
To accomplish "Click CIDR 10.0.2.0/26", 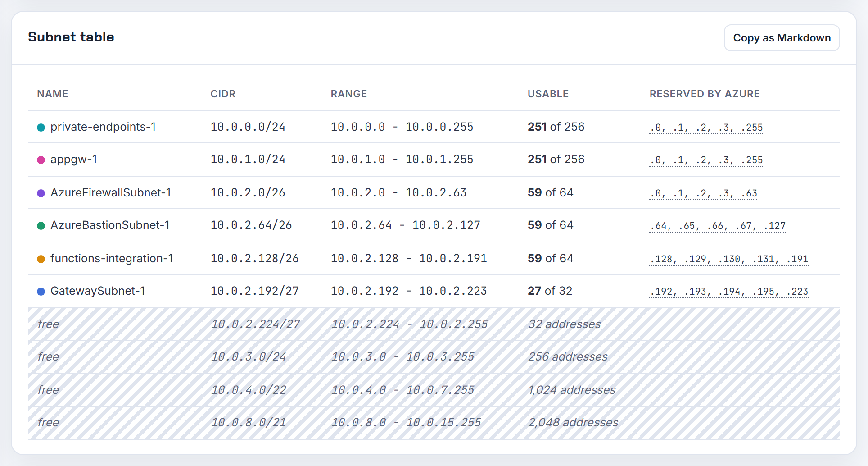I will click(248, 193).
